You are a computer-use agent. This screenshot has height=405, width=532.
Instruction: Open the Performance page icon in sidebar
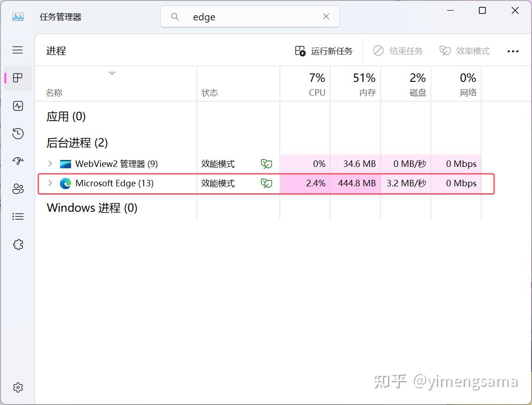(x=18, y=106)
